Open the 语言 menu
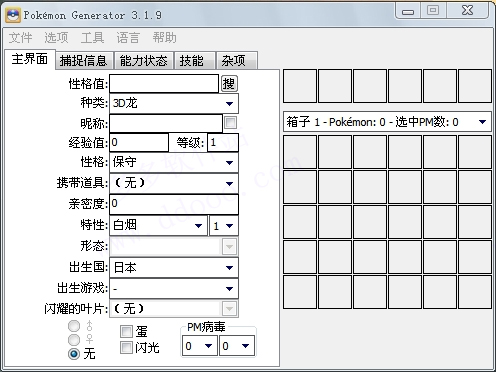 128,37
